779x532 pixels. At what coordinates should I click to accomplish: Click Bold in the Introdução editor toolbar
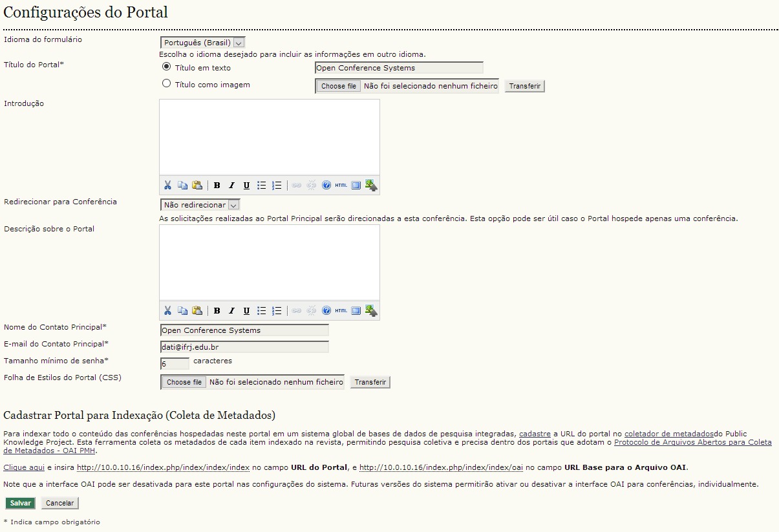(217, 186)
